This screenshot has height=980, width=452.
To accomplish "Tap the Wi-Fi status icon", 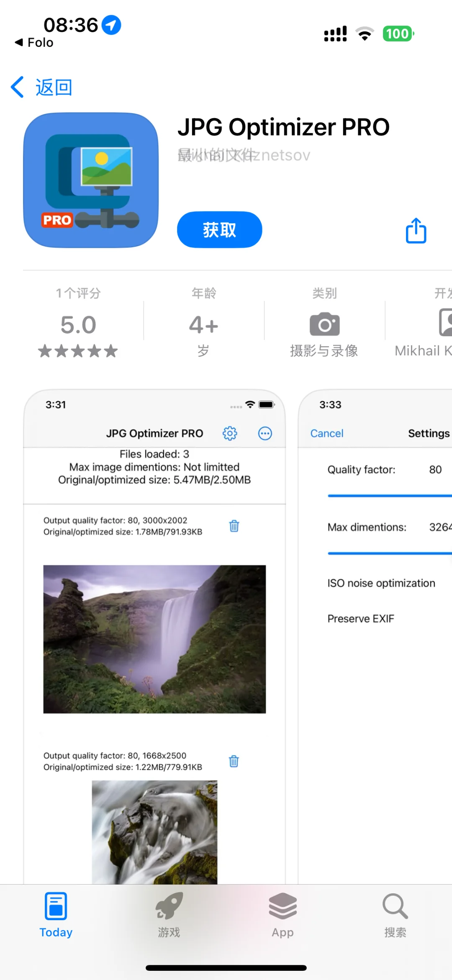I will coord(365,33).
